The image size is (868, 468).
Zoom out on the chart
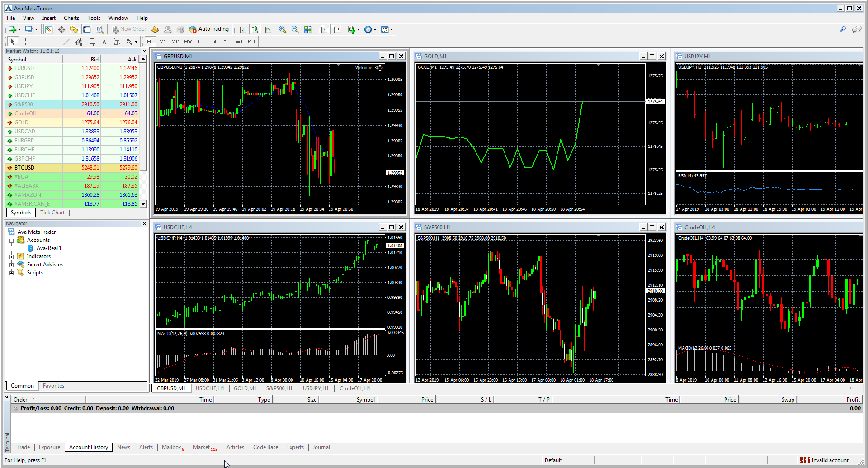[295, 29]
